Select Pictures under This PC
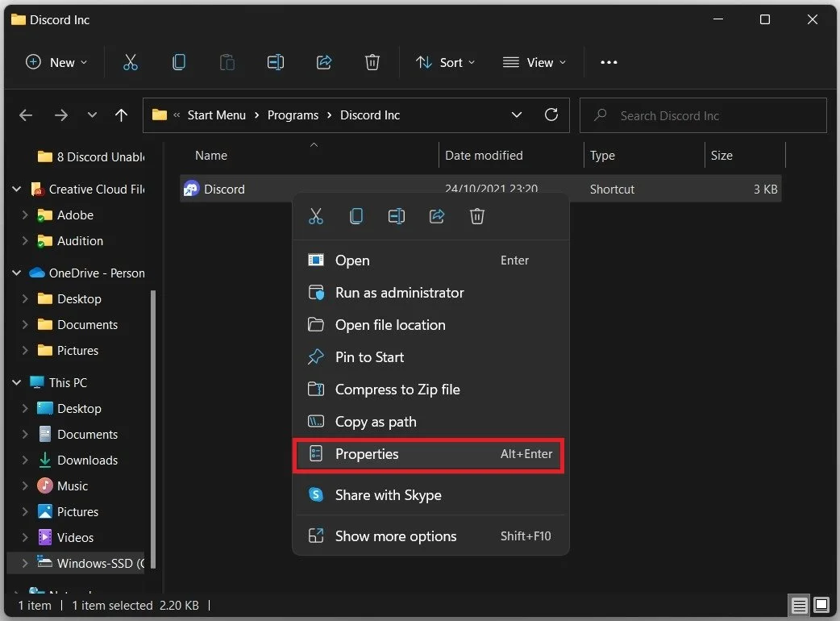Image resolution: width=840 pixels, height=621 pixels. click(68, 511)
